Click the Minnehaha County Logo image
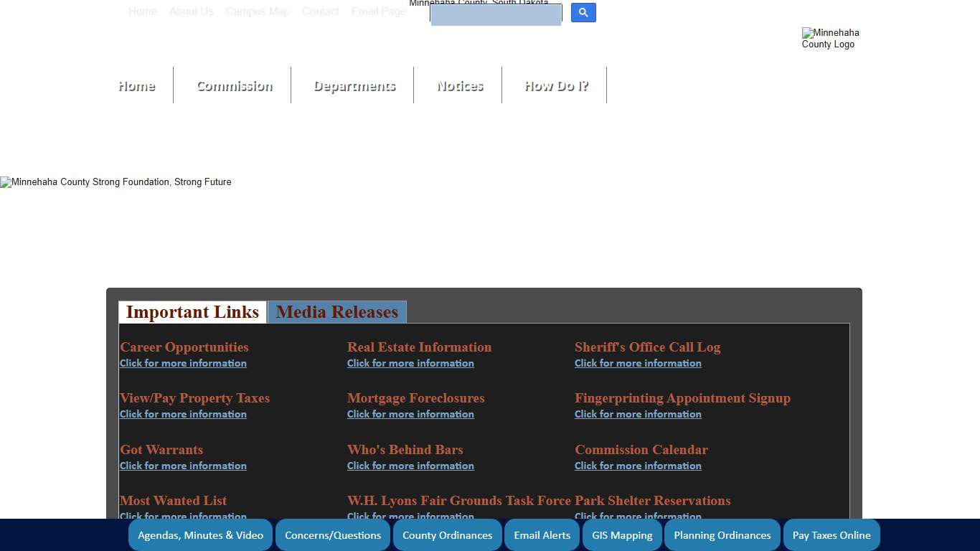The height and width of the screenshot is (551, 980). [x=830, y=39]
